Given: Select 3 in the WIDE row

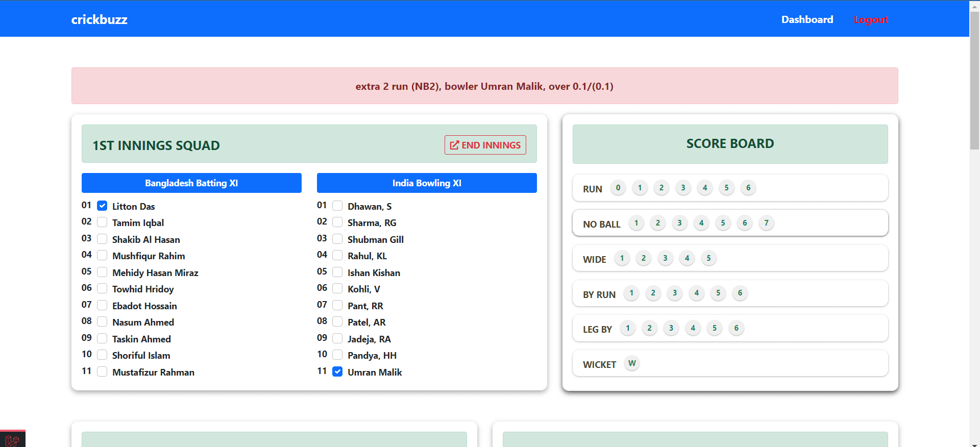Looking at the screenshot, I should click(665, 258).
